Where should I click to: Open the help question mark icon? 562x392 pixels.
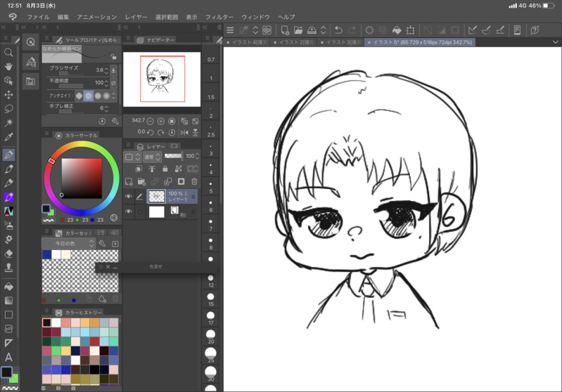click(x=535, y=30)
